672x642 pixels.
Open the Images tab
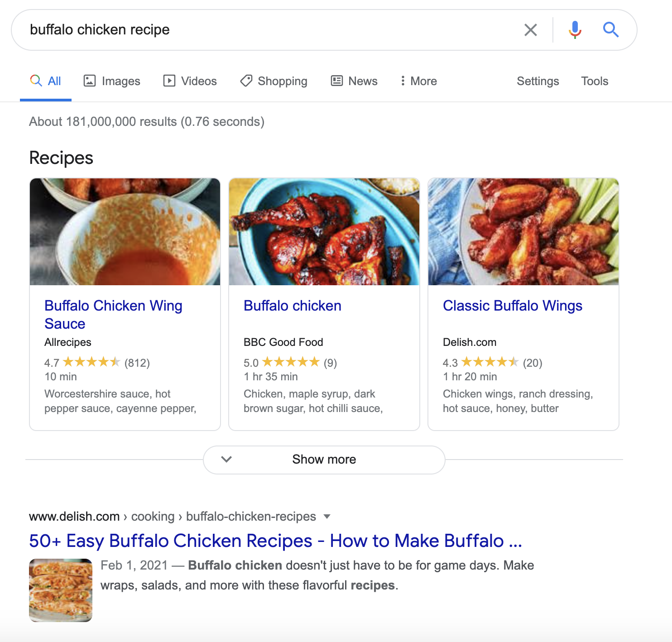tap(112, 81)
